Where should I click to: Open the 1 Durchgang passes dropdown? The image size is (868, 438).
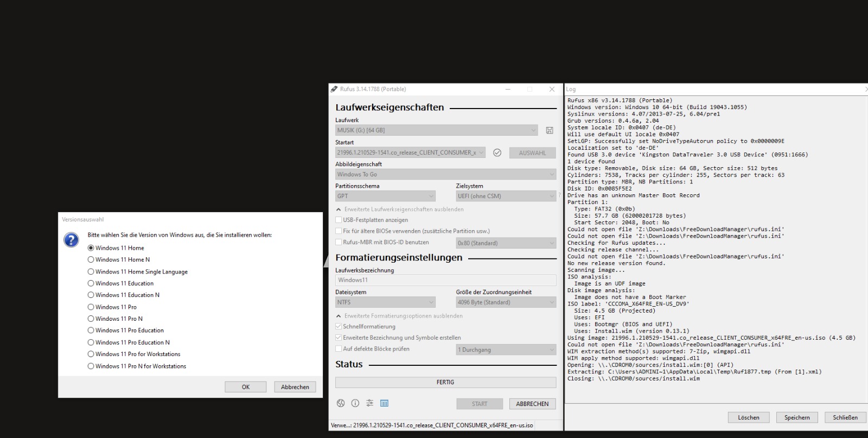[x=506, y=350]
